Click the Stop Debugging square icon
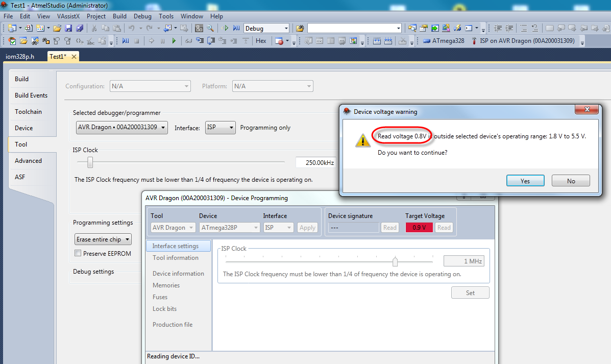This screenshot has width=611, height=364. [137, 40]
